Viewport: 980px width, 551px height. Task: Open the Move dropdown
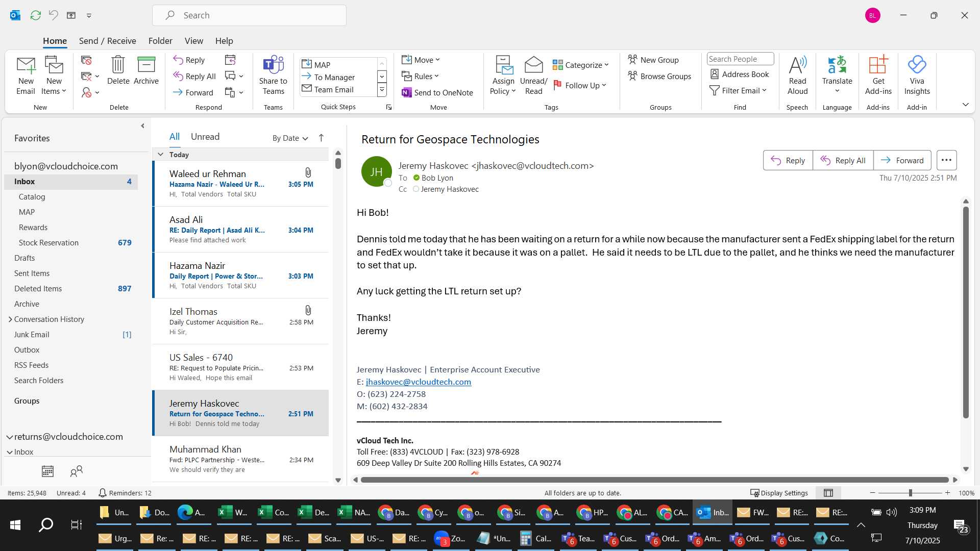coord(421,60)
